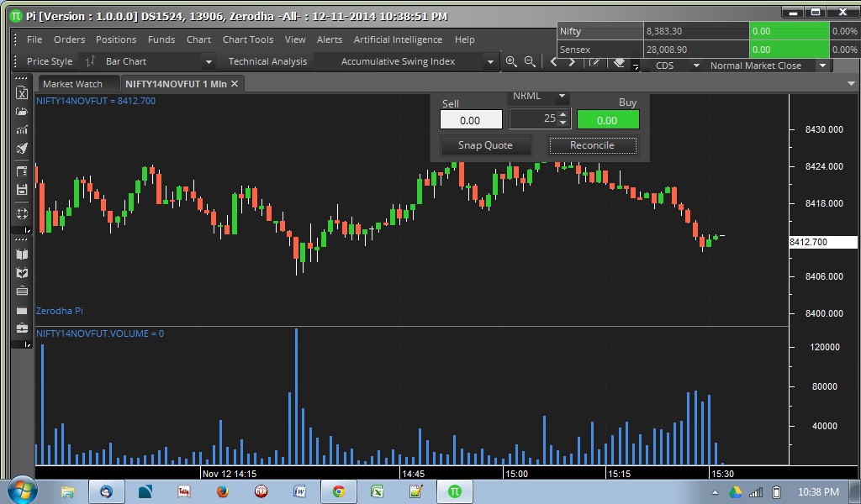
Task: Open Google Chrome from the taskbar
Action: coord(339,491)
